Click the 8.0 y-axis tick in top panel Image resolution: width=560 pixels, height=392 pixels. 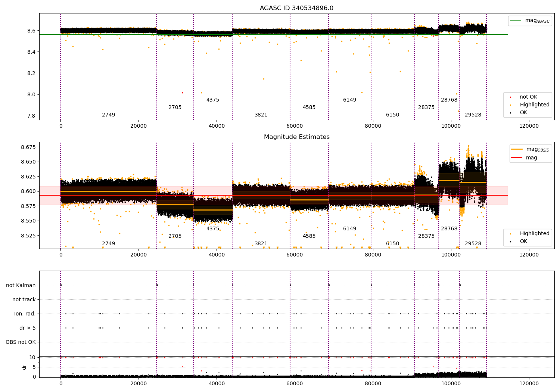(31, 94)
